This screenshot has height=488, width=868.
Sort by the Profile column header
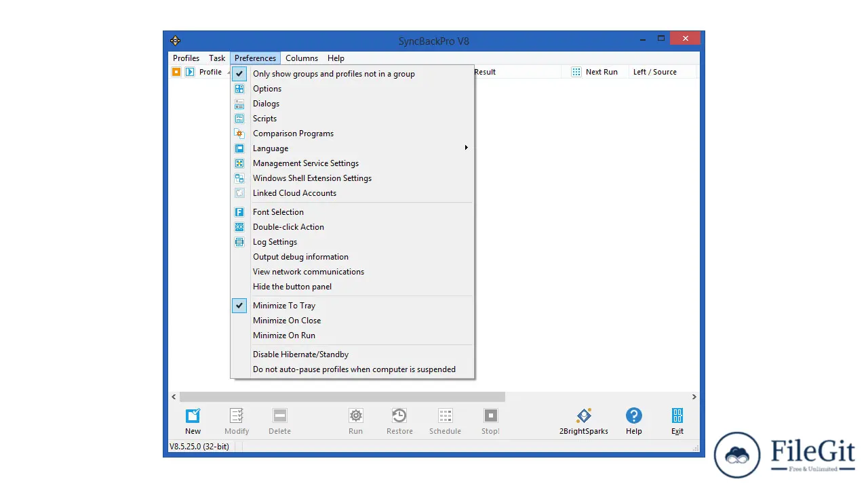click(210, 72)
